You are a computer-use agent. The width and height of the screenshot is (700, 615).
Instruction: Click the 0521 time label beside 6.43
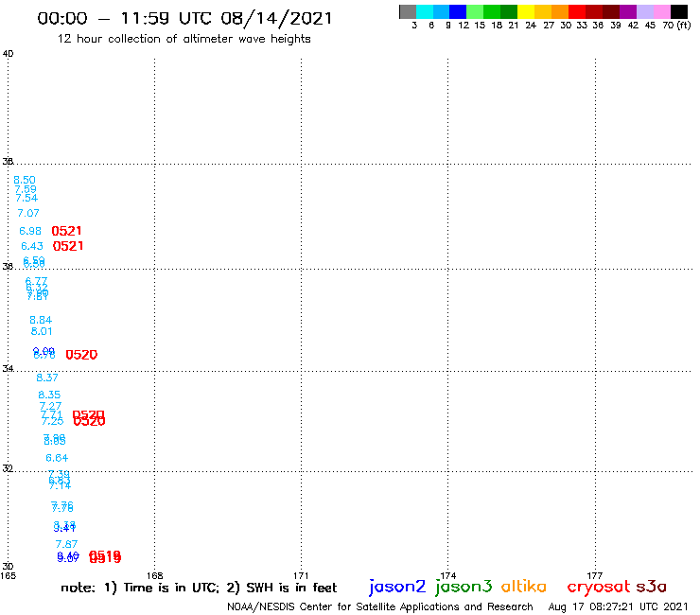pyautogui.click(x=68, y=246)
